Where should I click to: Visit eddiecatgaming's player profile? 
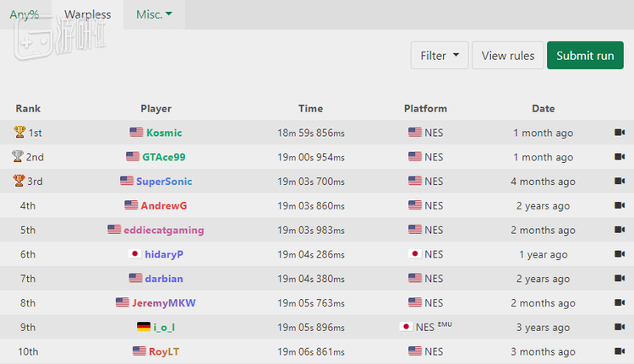pyautogui.click(x=163, y=230)
